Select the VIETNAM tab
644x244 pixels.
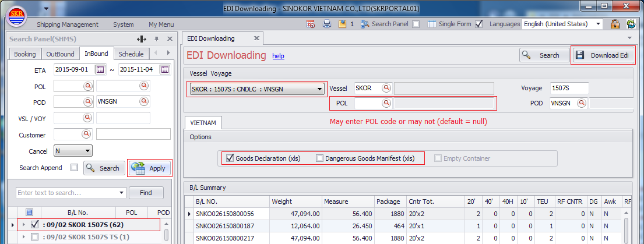coord(203,123)
